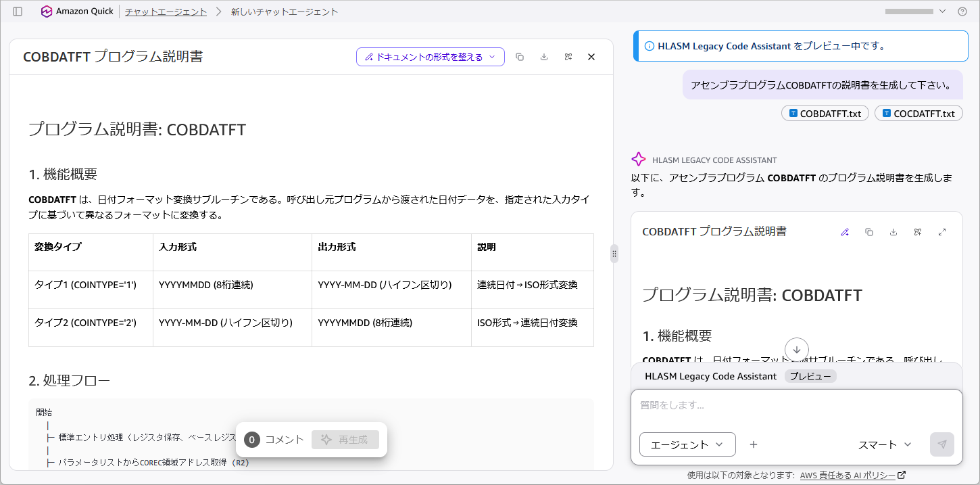Screen dimensions: 980x485
Task: Open the エージェント mode dropdown
Action: point(687,444)
